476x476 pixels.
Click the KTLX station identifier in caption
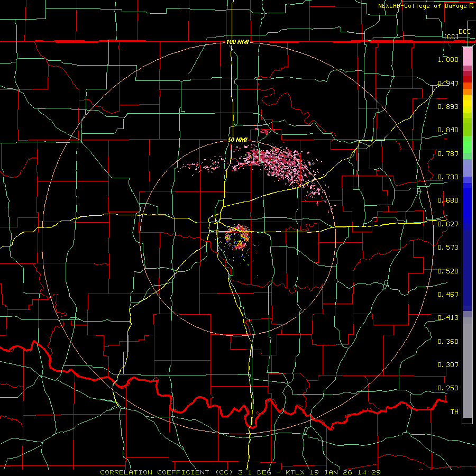296,472
